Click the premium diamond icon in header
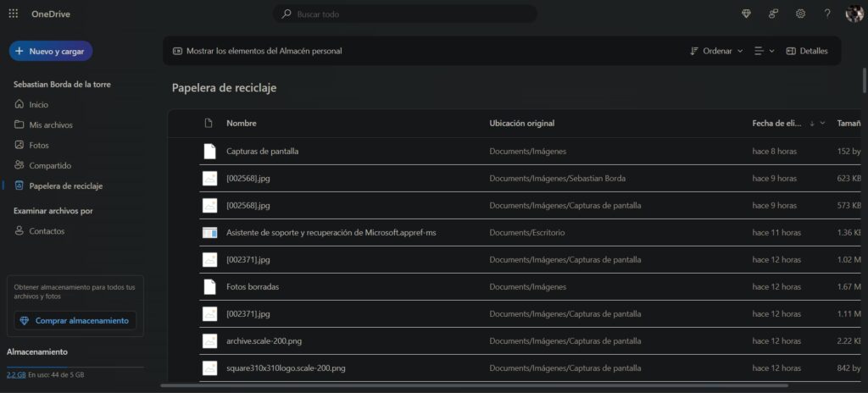The image size is (868, 393). (x=746, y=14)
